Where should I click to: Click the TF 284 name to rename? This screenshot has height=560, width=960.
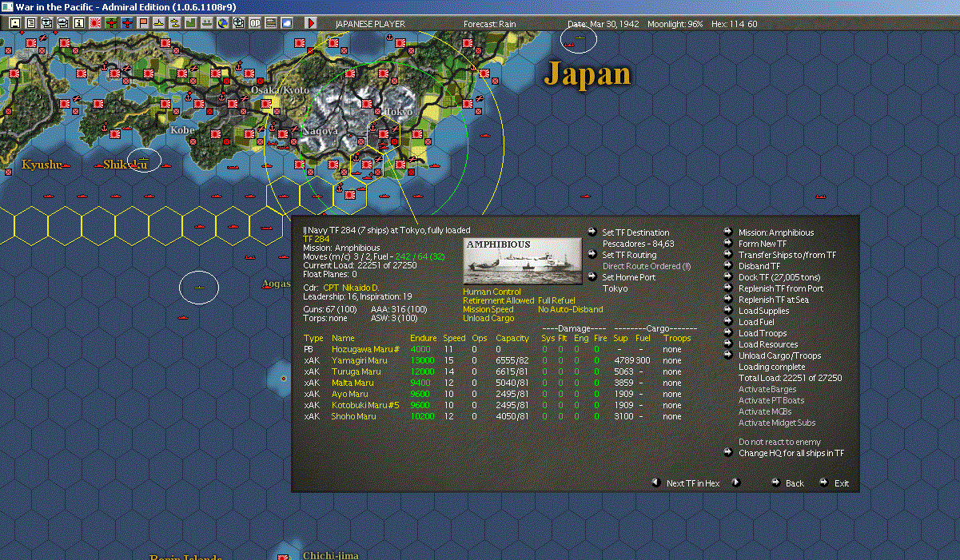(316, 239)
